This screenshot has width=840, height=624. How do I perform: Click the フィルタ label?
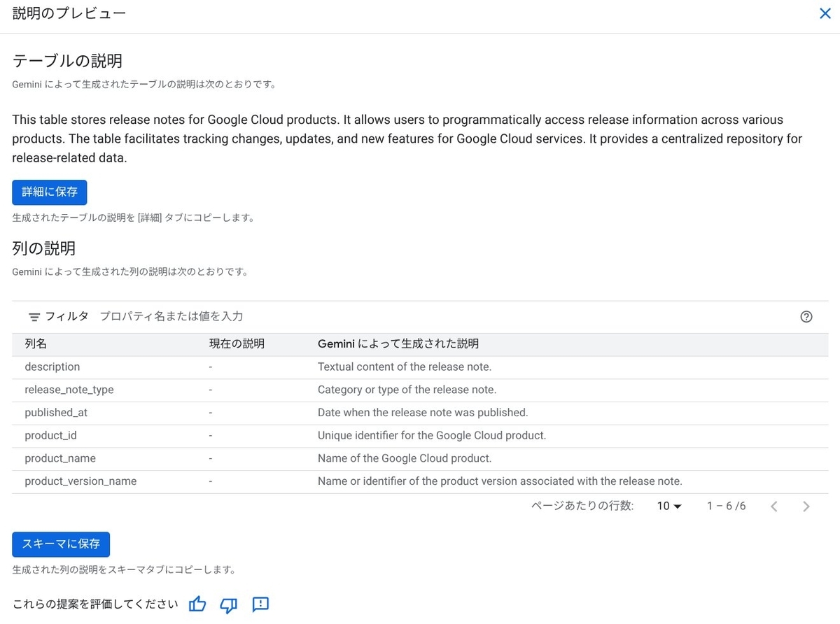[x=66, y=316]
